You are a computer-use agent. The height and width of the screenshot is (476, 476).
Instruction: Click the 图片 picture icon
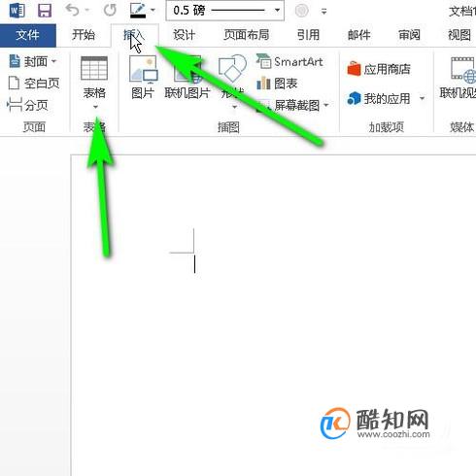click(143, 78)
